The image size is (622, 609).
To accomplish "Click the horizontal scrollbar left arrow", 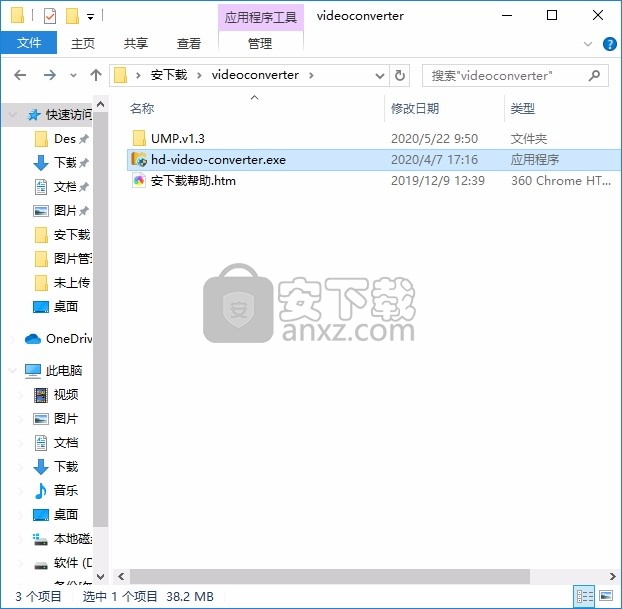I will (x=121, y=576).
